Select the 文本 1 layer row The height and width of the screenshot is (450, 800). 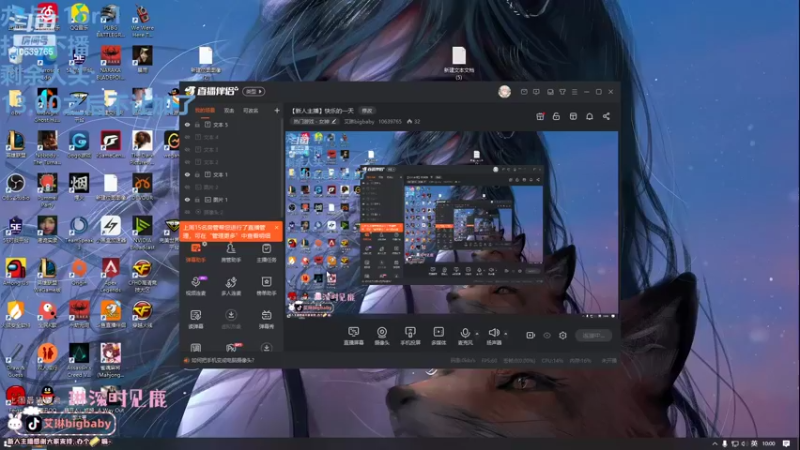click(x=231, y=174)
